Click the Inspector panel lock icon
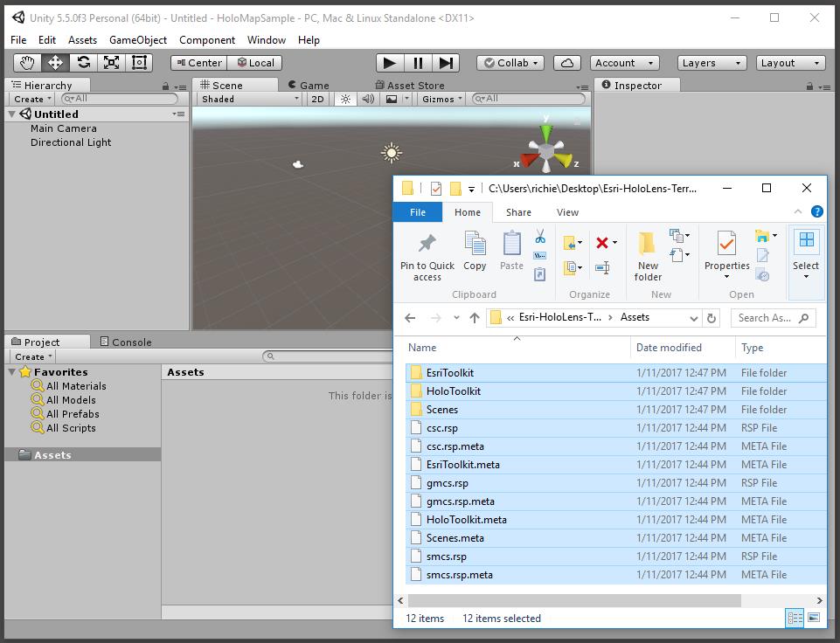The image size is (840, 643). pos(809,86)
